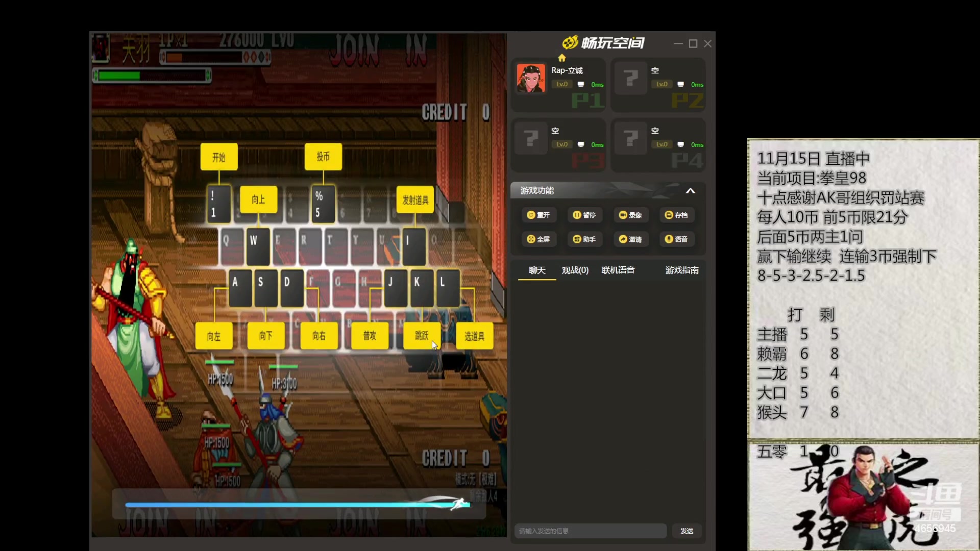This screenshot has width=980, height=551.
Task: Click the player name Rap-立诚
Action: [x=567, y=70]
